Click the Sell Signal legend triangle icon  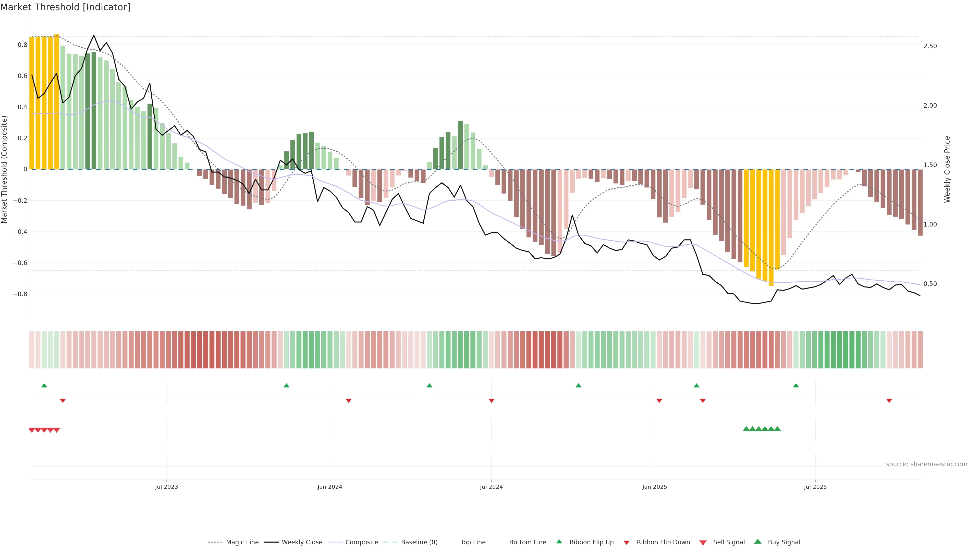coord(703,543)
